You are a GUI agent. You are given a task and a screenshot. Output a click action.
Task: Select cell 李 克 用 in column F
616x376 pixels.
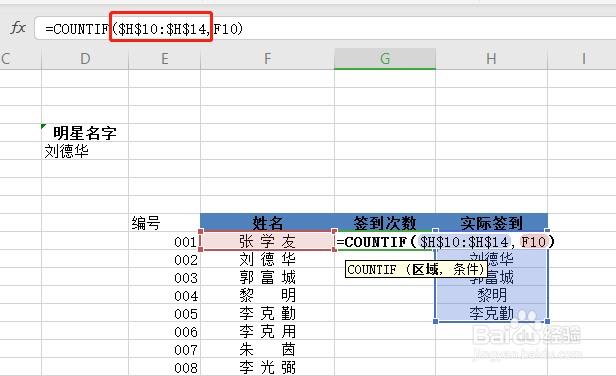pyautogui.click(x=268, y=331)
